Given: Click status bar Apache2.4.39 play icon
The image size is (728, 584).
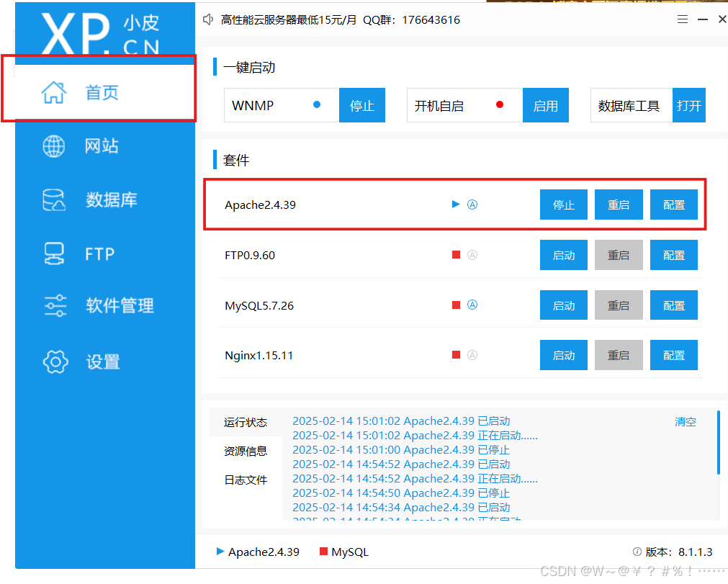Looking at the screenshot, I should [220, 552].
